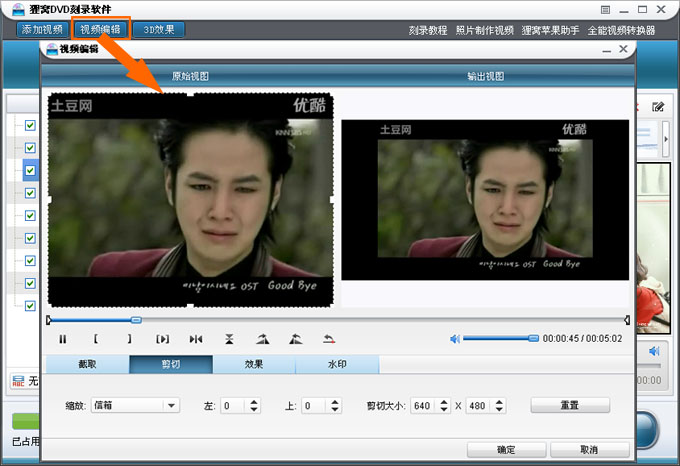Click the crop handle at top center
The image size is (680, 466).
[x=190, y=94]
